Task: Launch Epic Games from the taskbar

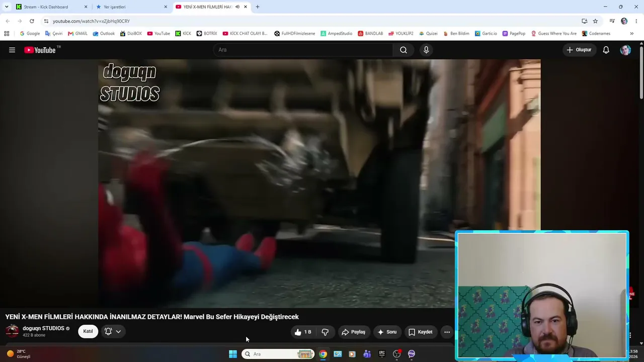Action: (x=382, y=354)
